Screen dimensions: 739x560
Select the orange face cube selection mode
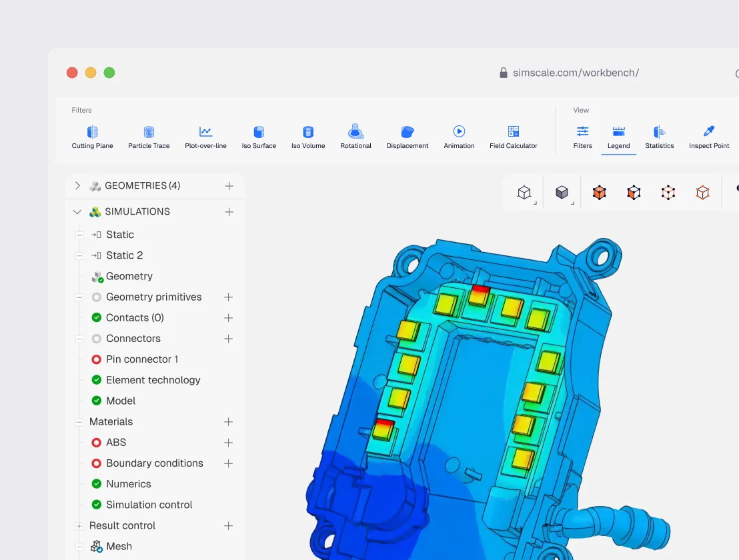[634, 192]
